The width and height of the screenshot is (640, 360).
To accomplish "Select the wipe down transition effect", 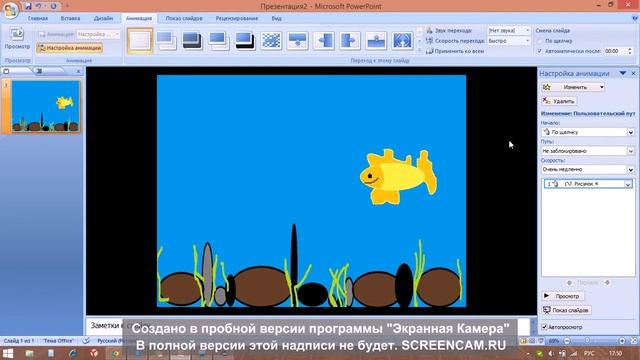I will tap(297, 40).
